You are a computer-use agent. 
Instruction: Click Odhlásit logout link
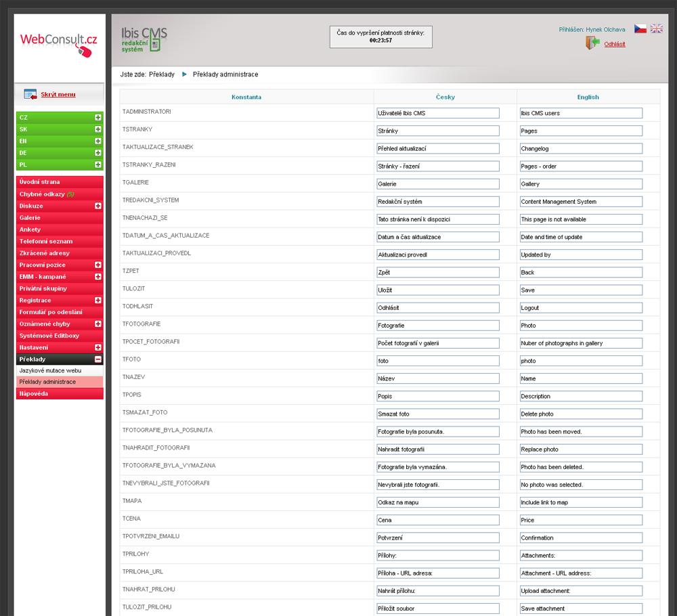pyautogui.click(x=615, y=44)
